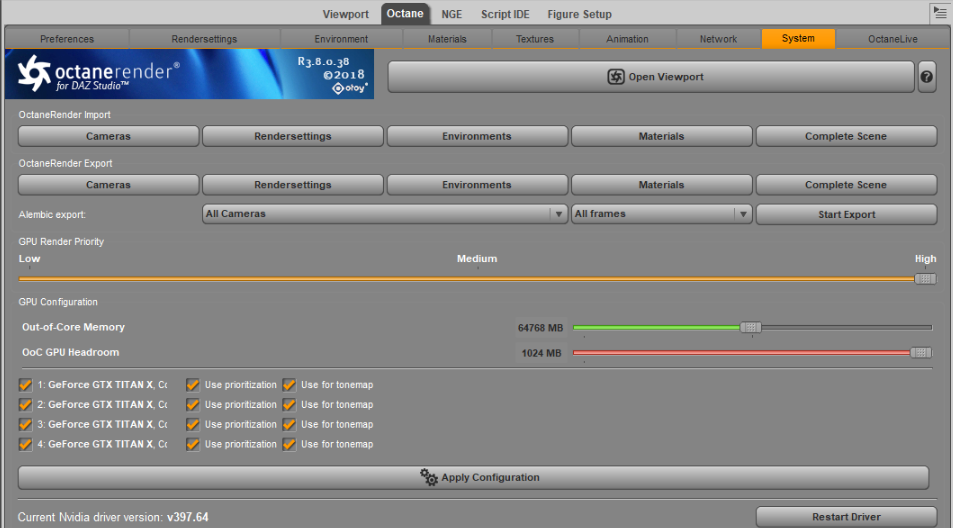Click the 64768 MB memory value field
This screenshot has width=953, height=528.
point(540,328)
